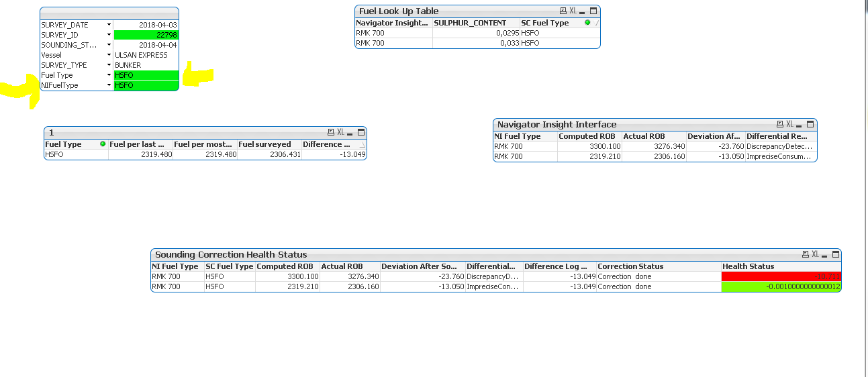Sort by SULPHUR_CONTENT column header
Viewport: 868px width, 377px height.
coord(476,23)
